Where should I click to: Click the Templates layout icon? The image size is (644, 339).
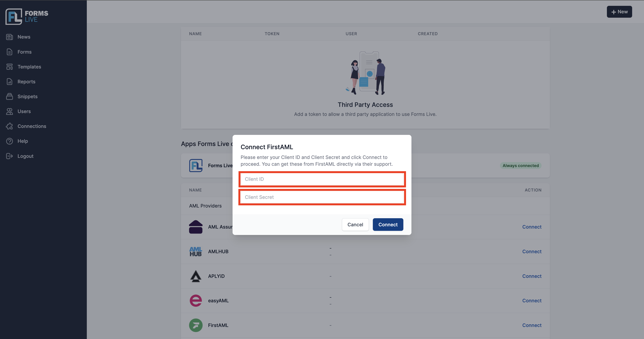click(x=9, y=67)
